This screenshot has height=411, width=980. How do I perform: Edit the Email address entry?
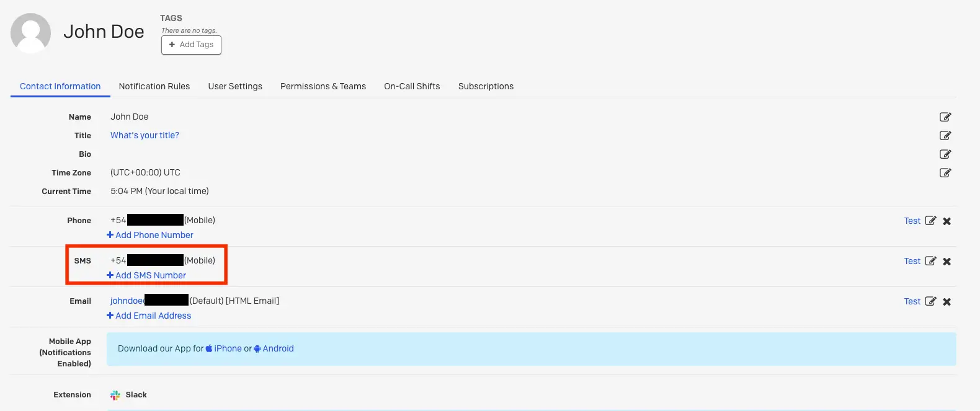pos(930,301)
